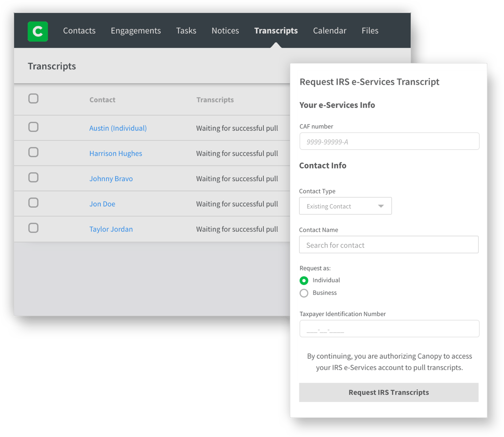Navigate to the Calendar tab
The image size is (504, 437).
(x=329, y=31)
